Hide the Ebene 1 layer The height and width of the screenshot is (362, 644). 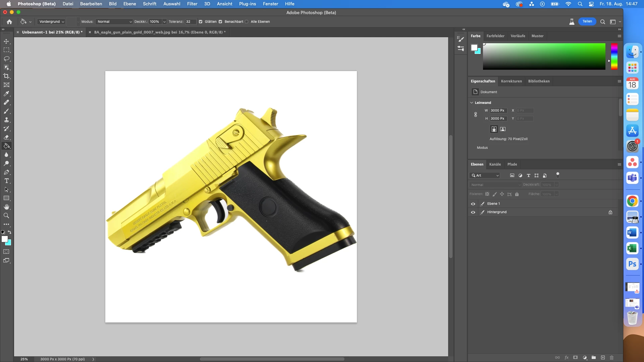tap(473, 204)
